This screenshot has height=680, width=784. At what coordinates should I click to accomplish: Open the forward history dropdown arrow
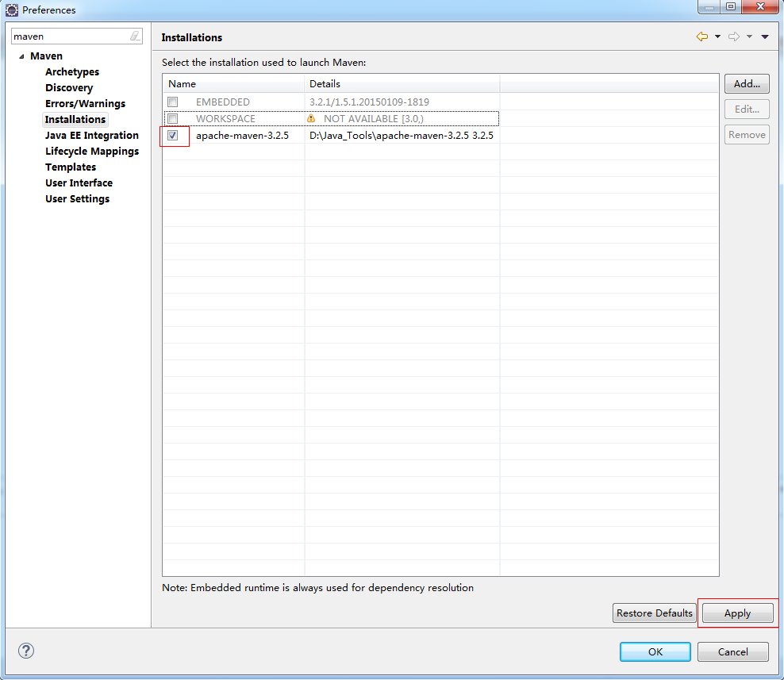pos(750,36)
